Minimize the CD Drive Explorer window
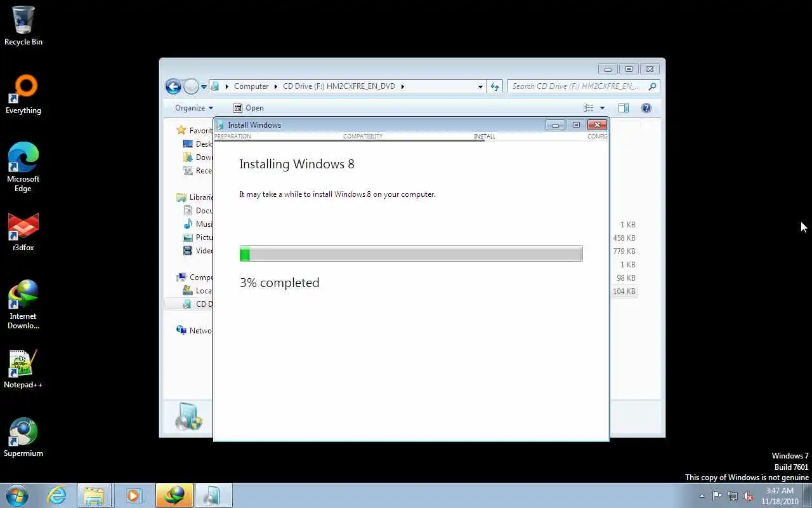 [608, 69]
